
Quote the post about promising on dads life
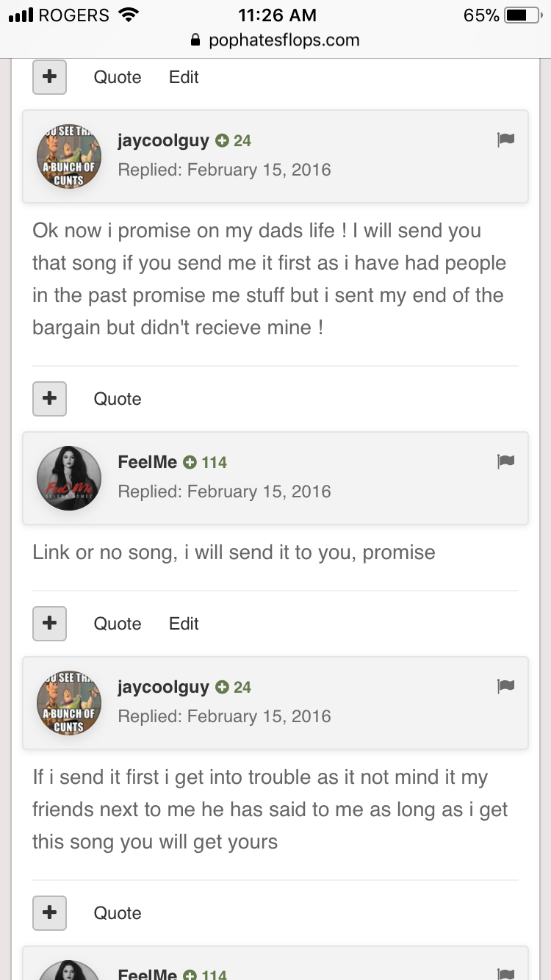118,398
